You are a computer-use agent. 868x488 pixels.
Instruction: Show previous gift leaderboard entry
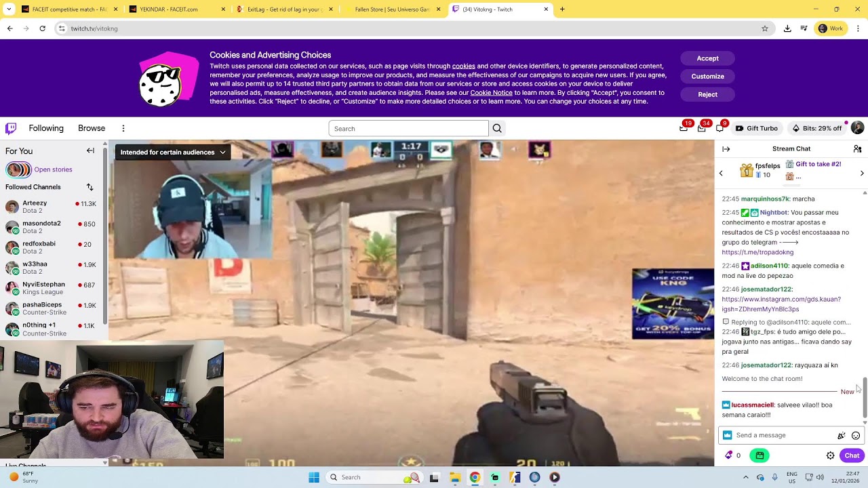721,174
